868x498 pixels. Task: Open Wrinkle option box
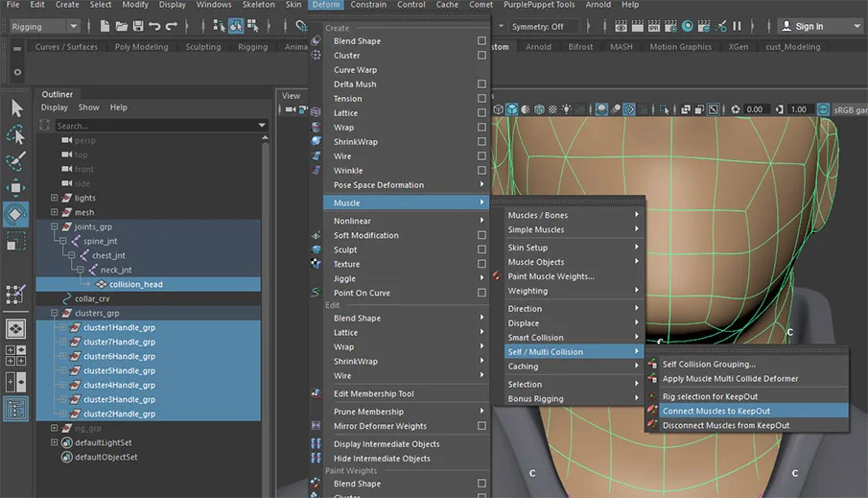pos(481,171)
